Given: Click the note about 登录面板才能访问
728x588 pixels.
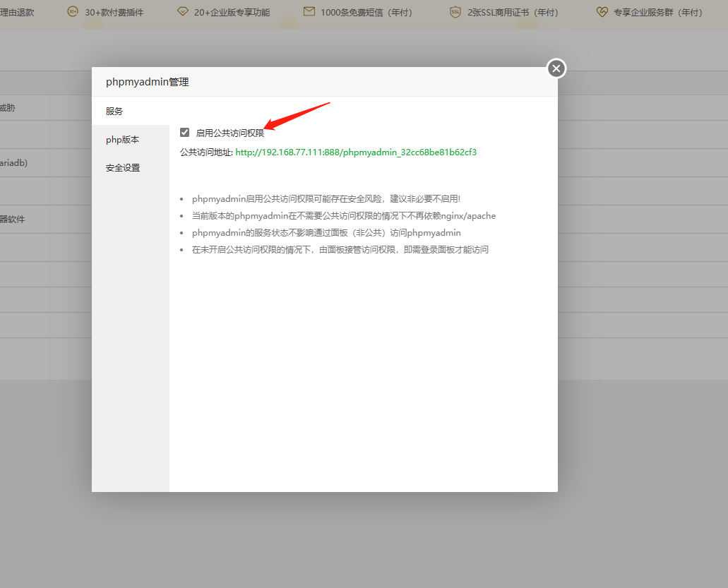Looking at the screenshot, I should pos(340,250).
